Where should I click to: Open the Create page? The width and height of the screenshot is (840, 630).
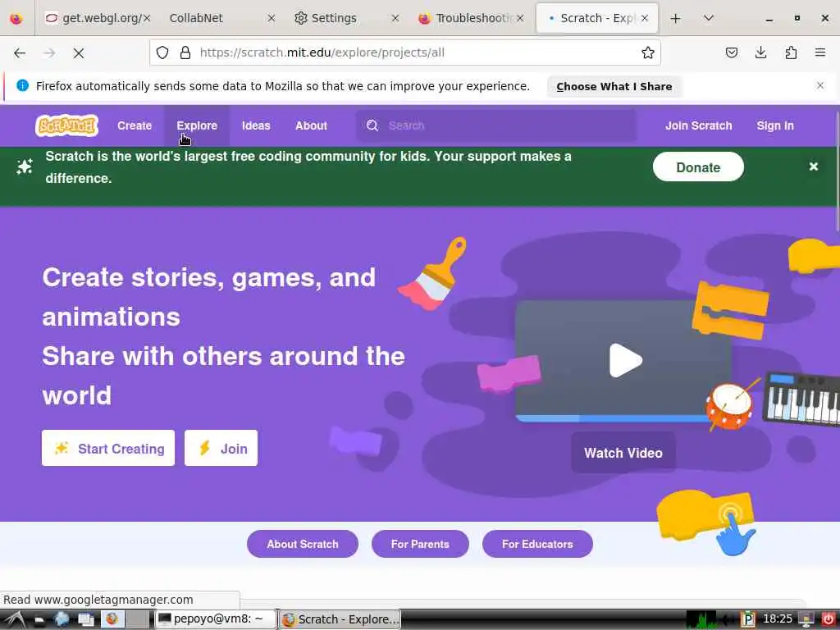point(135,126)
